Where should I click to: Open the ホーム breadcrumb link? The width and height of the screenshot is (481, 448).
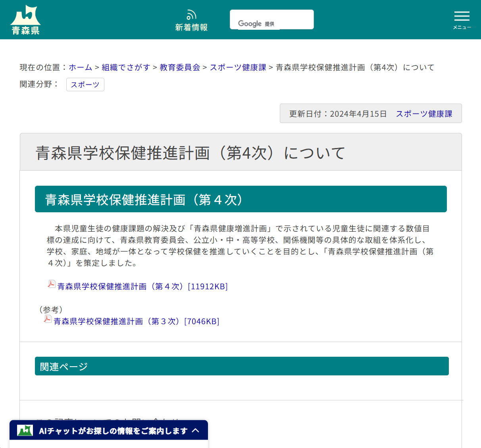point(80,67)
